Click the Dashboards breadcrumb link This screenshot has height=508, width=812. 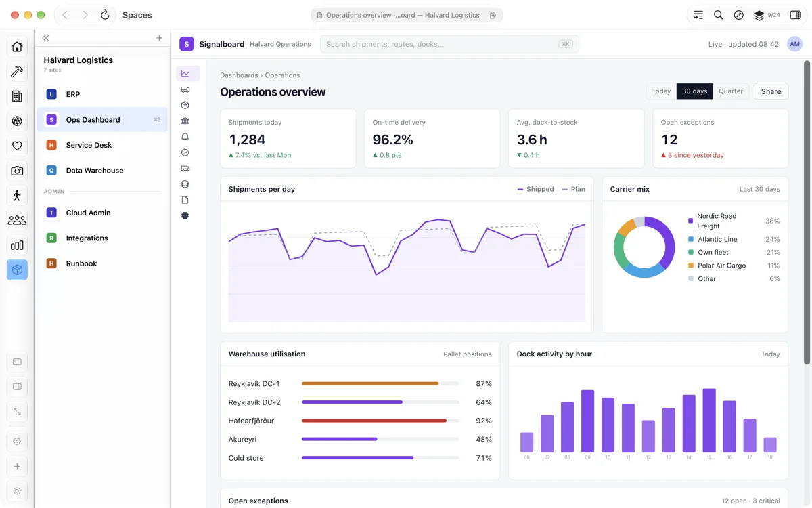239,75
